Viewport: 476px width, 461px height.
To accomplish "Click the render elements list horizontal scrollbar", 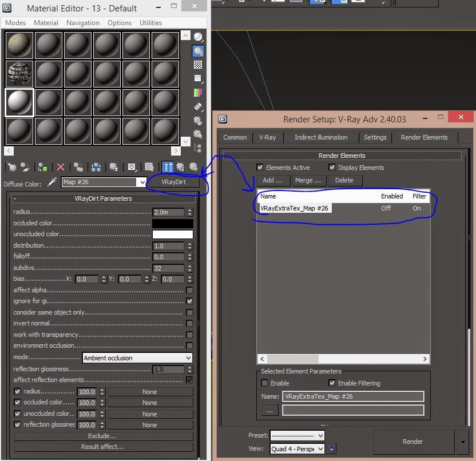I will tap(343, 359).
